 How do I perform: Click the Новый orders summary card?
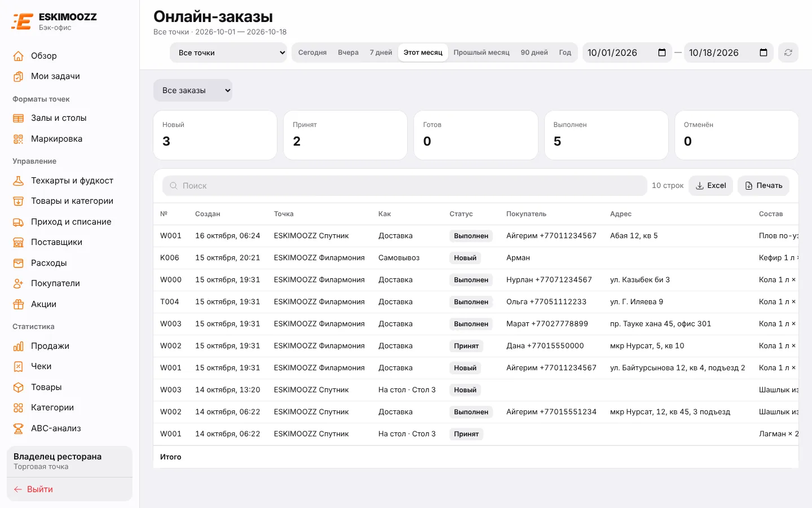tap(215, 135)
